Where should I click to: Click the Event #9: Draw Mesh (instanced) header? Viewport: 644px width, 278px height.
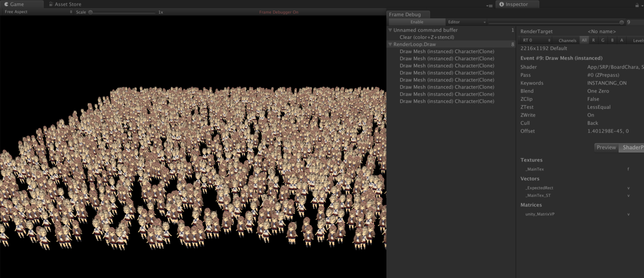point(561,58)
